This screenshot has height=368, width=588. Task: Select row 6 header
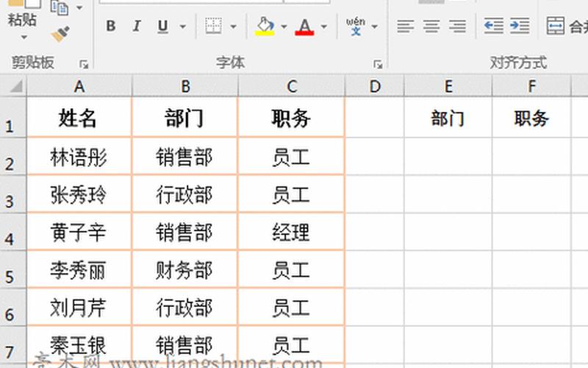13,307
